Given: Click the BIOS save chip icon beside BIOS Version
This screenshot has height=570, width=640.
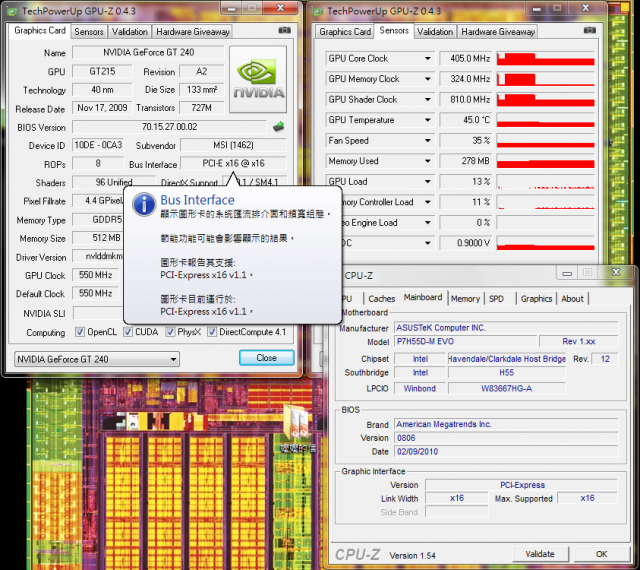Looking at the screenshot, I should click(x=279, y=127).
